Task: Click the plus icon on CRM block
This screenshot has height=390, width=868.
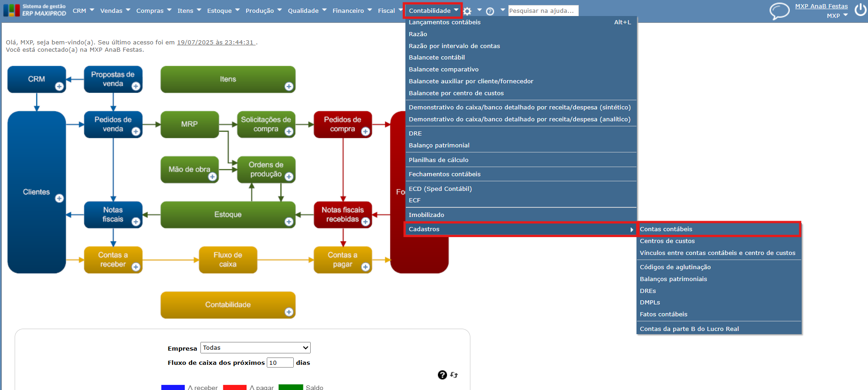Action: pos(59,86)
